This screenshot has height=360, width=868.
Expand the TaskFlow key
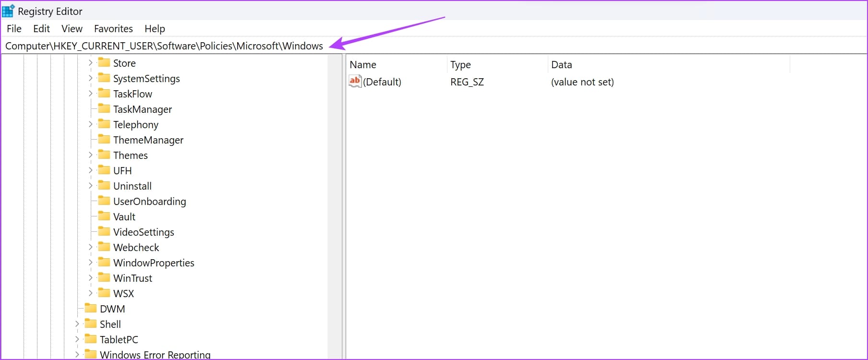coord(90,94)
